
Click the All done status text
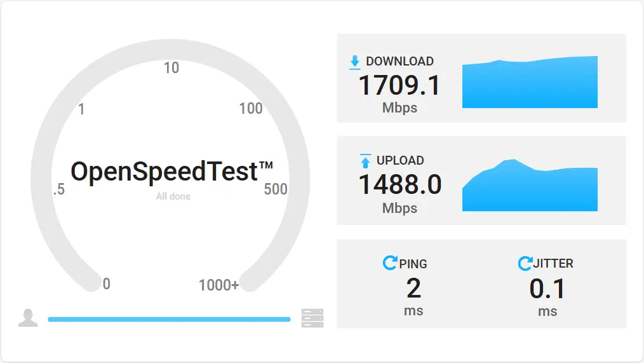(x=173, y=196)
